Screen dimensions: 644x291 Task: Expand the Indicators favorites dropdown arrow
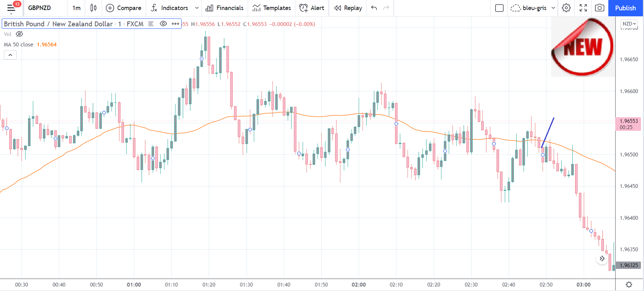[x=197, y=8]
